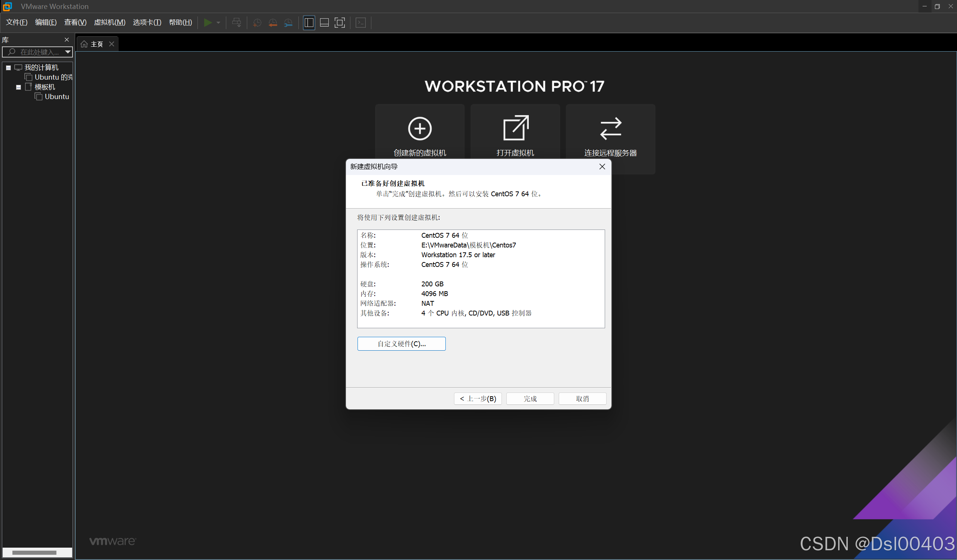Open the 查看(V) menu
Screen dimensions: 957x560
pyautogui.click(x=75, y=22)
